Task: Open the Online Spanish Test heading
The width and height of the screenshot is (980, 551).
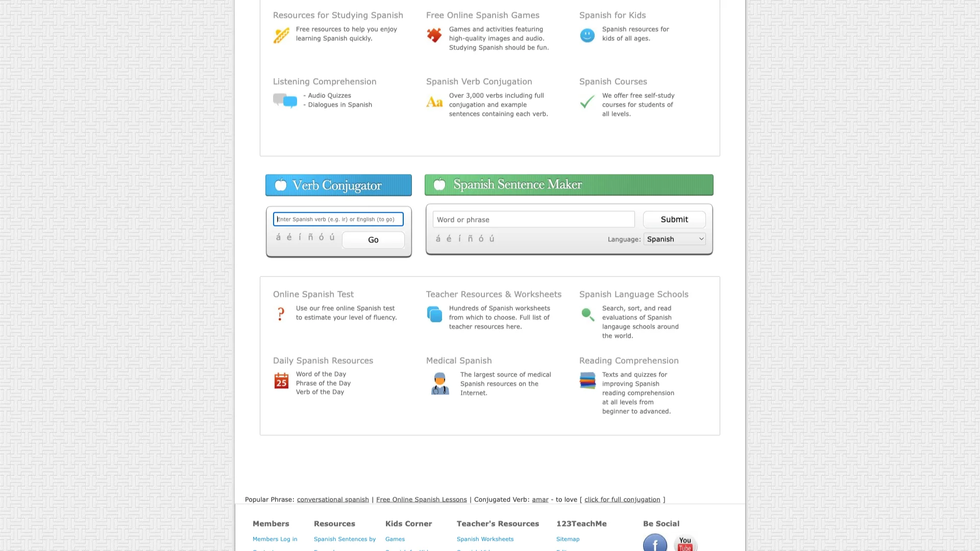Action: point(313,294)
